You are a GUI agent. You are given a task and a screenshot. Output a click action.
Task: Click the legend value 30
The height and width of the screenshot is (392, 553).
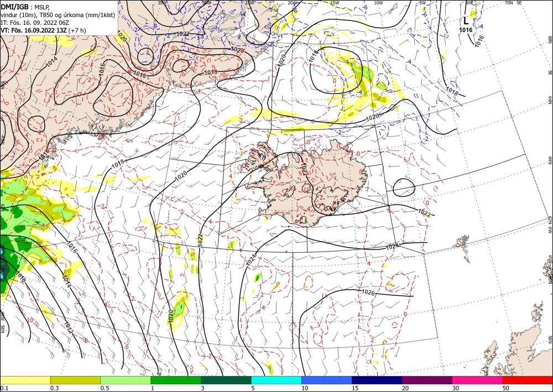click(456, 388)
